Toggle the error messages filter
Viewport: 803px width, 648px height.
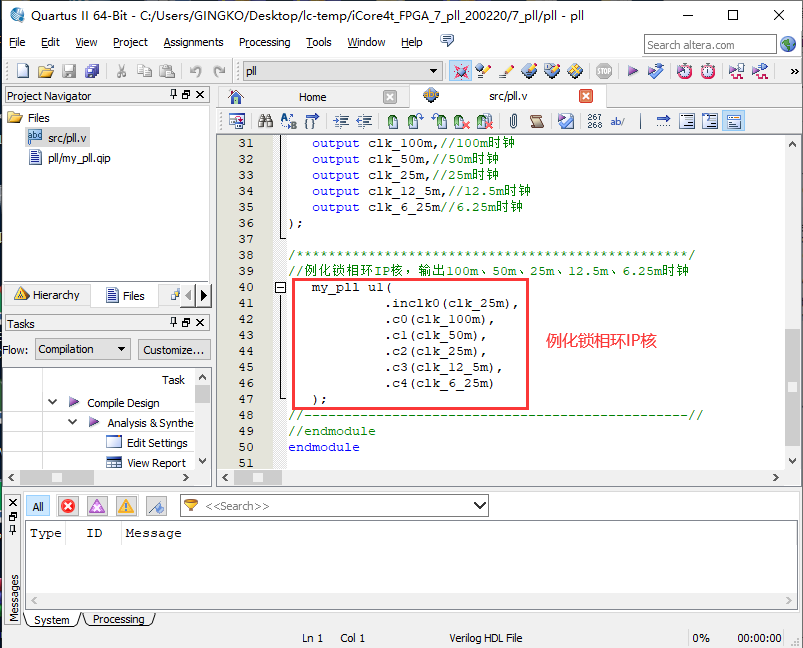[67, 506]
